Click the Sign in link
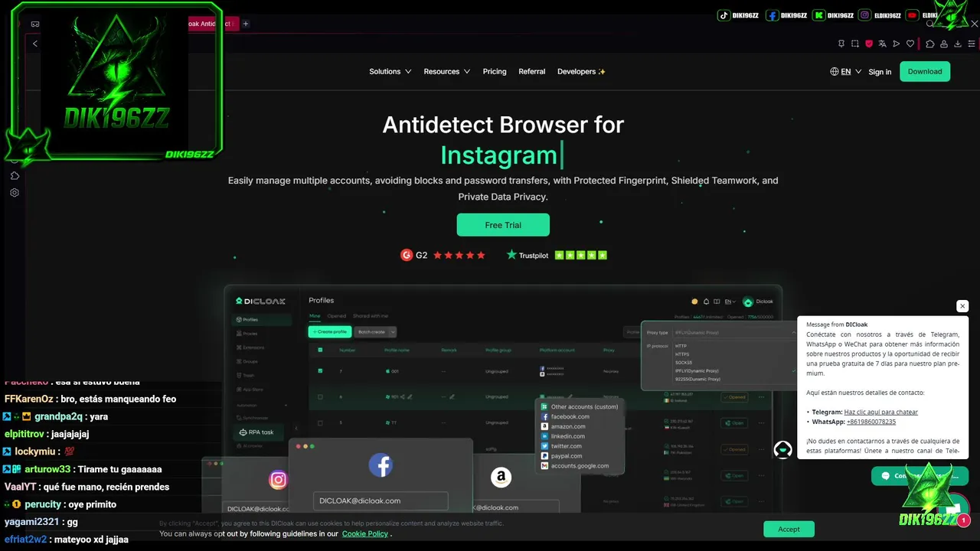This screenshot has width=980, height=551. 880,72
